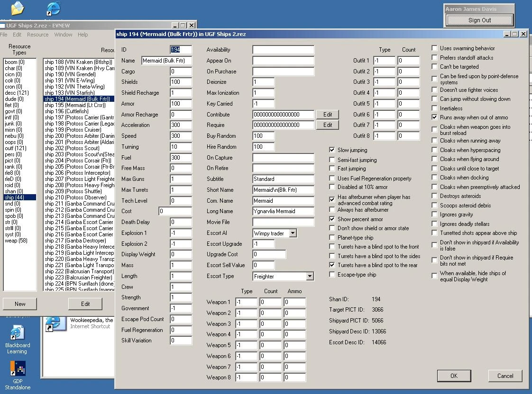Open the Resource menu

(37, 35)
